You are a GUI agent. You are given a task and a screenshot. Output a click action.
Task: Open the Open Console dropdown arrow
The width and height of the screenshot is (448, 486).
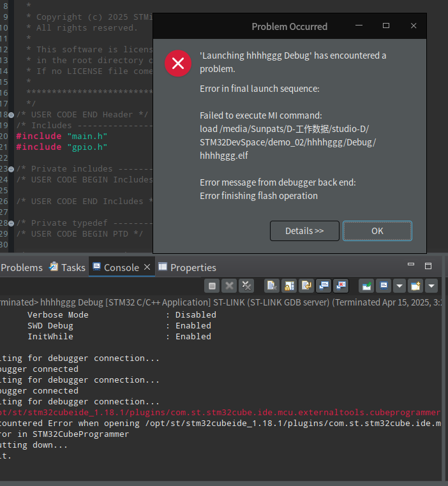tap(431, 286)
